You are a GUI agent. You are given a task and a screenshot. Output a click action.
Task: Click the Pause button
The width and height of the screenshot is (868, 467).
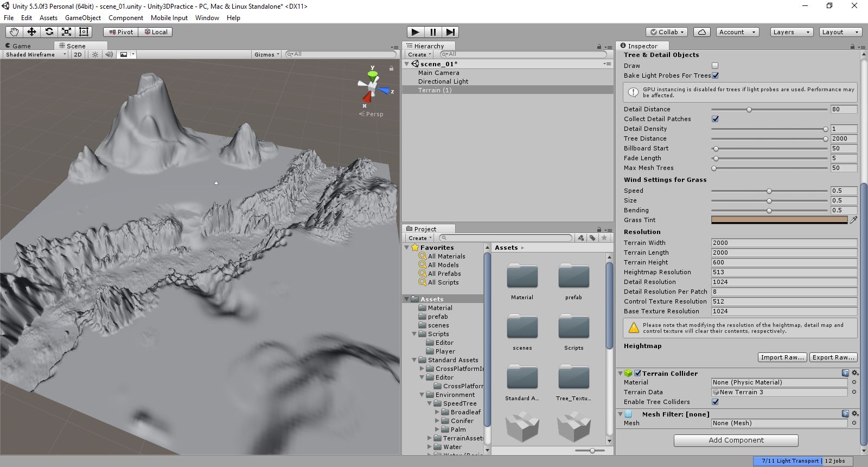pyautogui.click(x=433, y=32)
